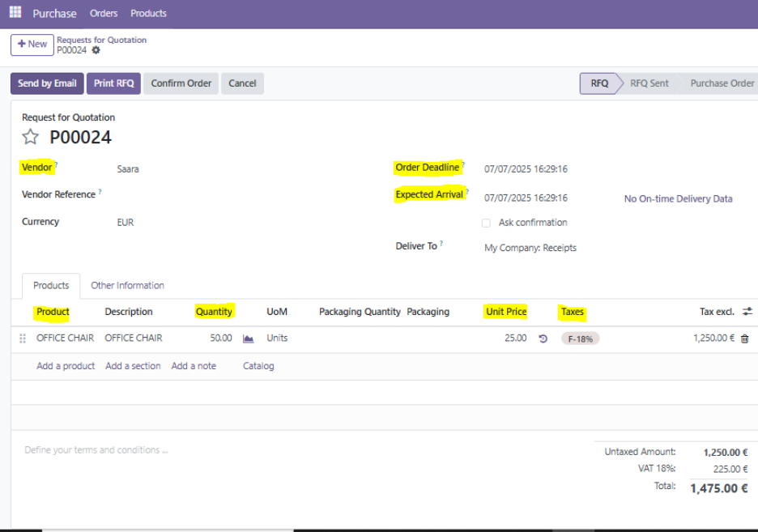The width and height of the screenshot is (758, 532).
Task: Select the RFQ Sent status stage
Action: click(x=649, y=83)
